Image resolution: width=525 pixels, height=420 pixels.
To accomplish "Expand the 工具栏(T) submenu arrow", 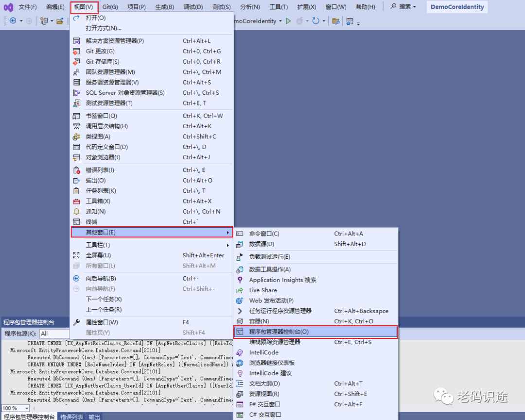I will (x=227, y=245).
